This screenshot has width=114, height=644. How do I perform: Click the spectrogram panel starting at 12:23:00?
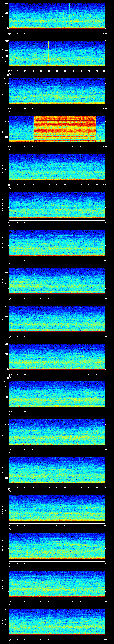click(57, 356)
